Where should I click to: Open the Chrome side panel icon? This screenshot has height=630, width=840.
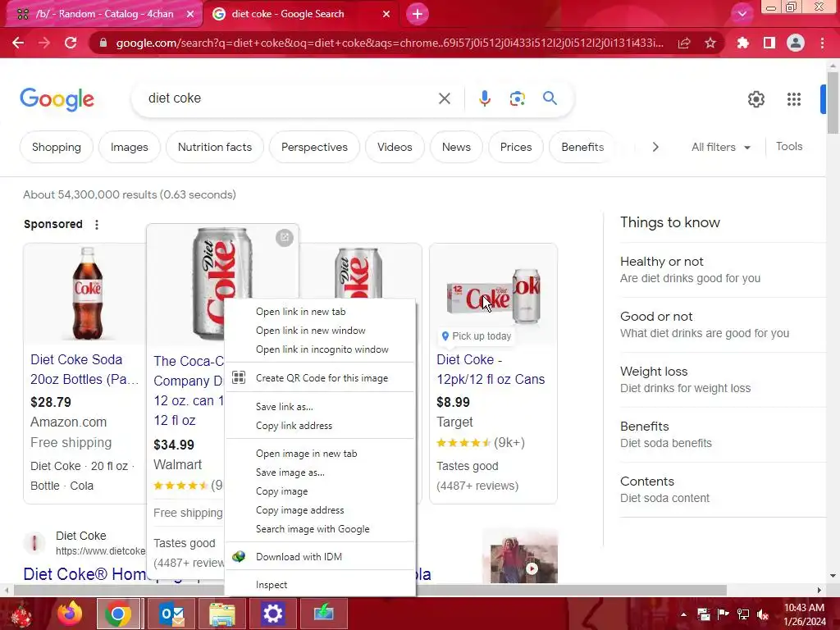(769, 43)
